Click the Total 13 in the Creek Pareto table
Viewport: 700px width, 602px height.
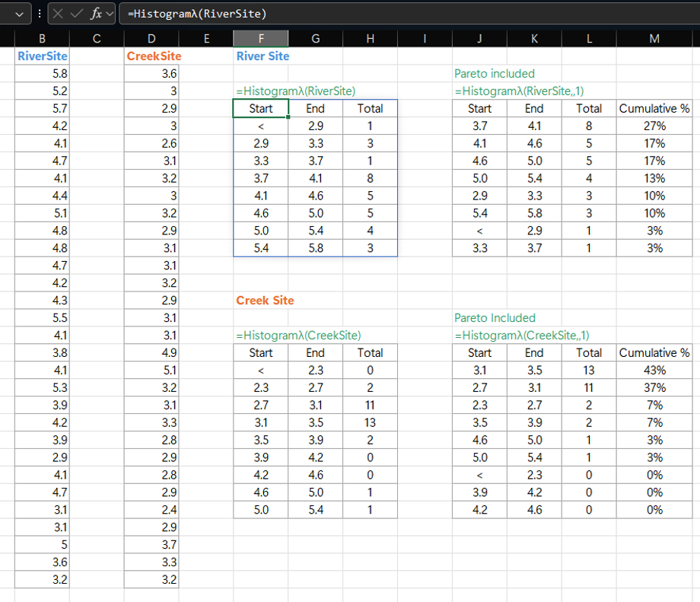point(589,370)
